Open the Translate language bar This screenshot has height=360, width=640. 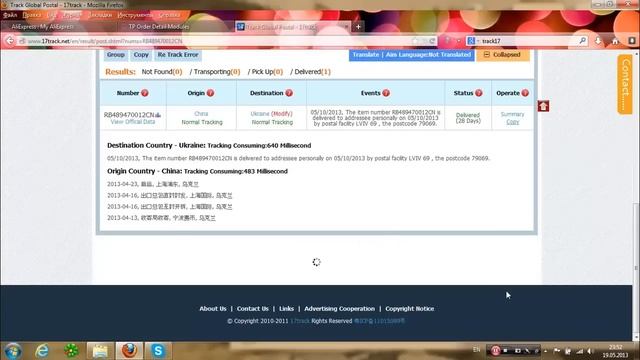411,55
